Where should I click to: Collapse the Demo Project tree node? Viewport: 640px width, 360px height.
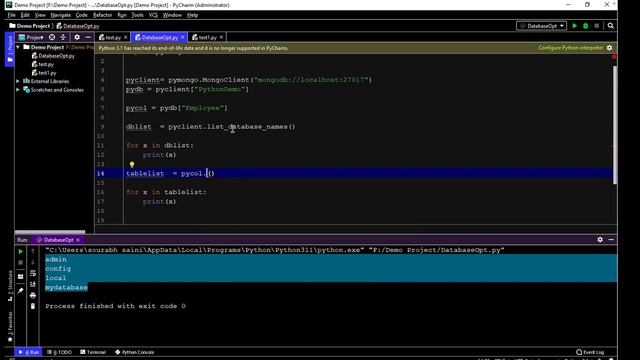[x=18, y=47]
